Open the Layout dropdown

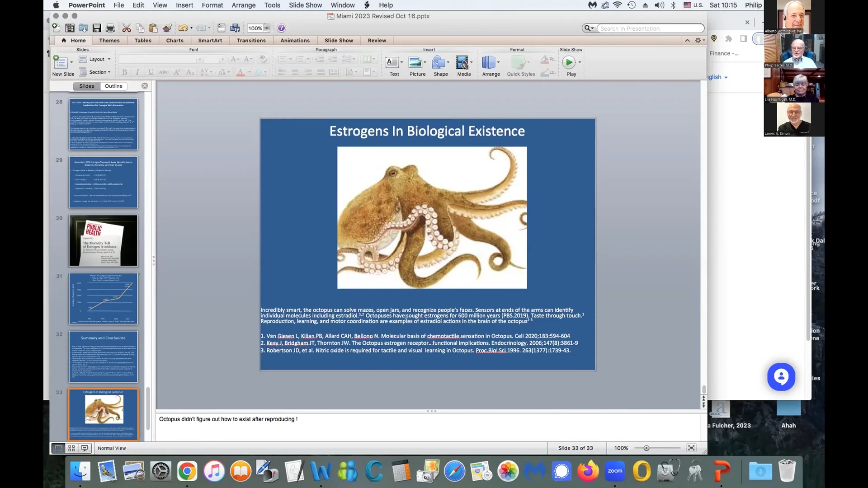click(95, 59)
